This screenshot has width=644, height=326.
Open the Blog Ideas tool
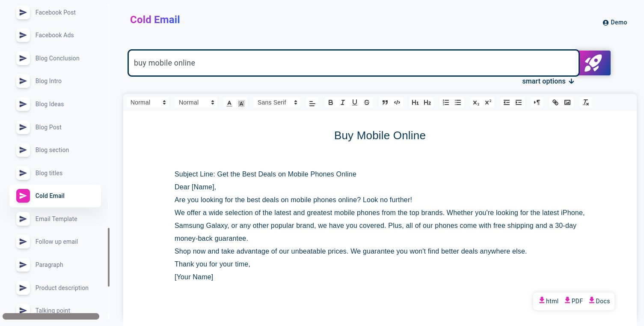pyautogui.click(x=55, y=104)
